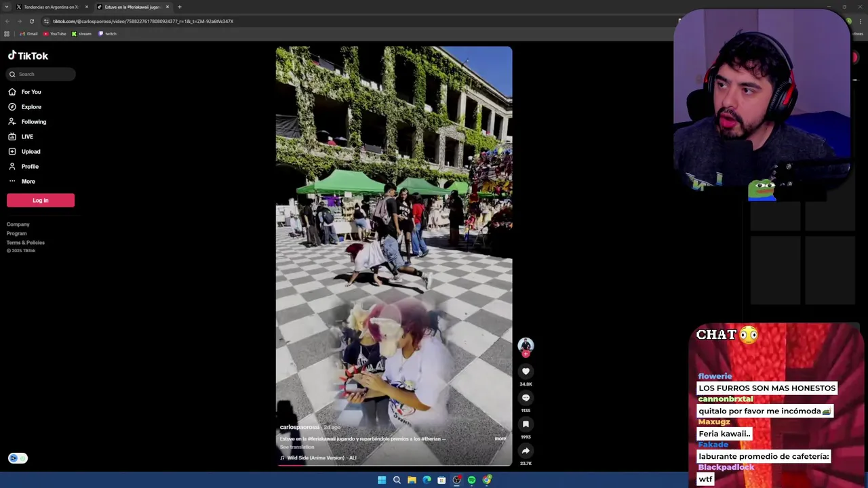Open Windows taskbar search

click(x=397, y=480)
